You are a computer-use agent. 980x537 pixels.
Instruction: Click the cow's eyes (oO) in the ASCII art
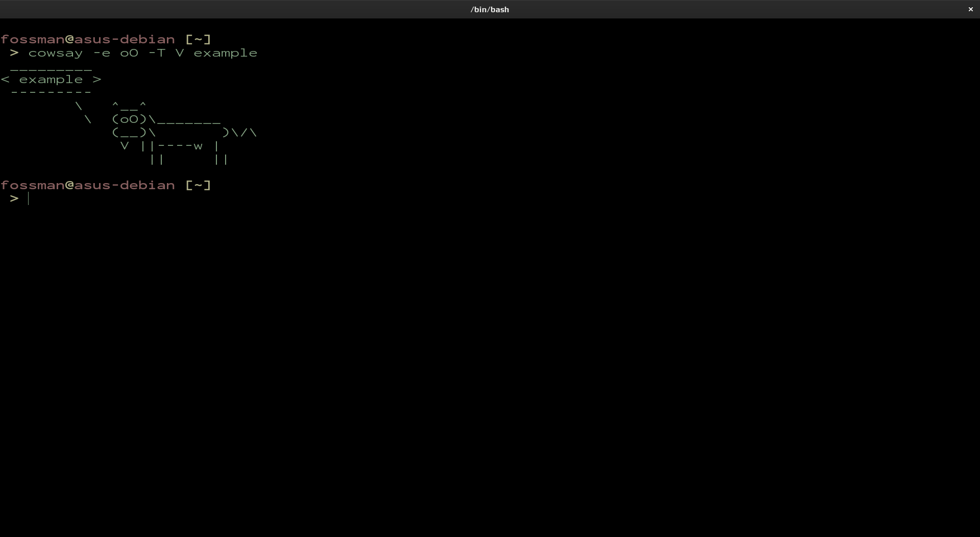point(129,119)
